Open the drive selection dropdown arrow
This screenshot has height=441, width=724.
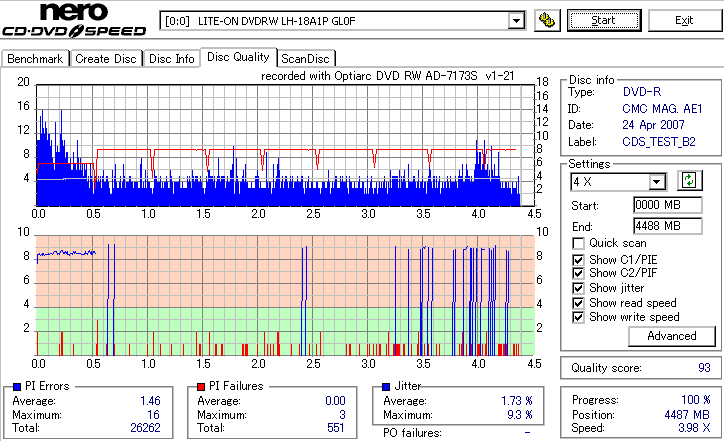coord(516,21)
